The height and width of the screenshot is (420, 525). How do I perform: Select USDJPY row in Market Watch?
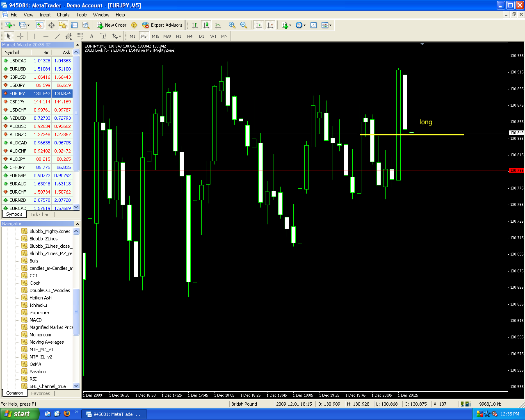(x=37, y=85)
